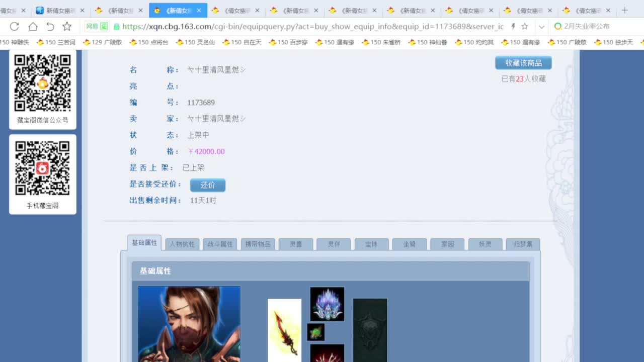This screenshot has width=644, height=362.
Task: Close the active highlighted browser tab
Action: (x=199, y=10)
